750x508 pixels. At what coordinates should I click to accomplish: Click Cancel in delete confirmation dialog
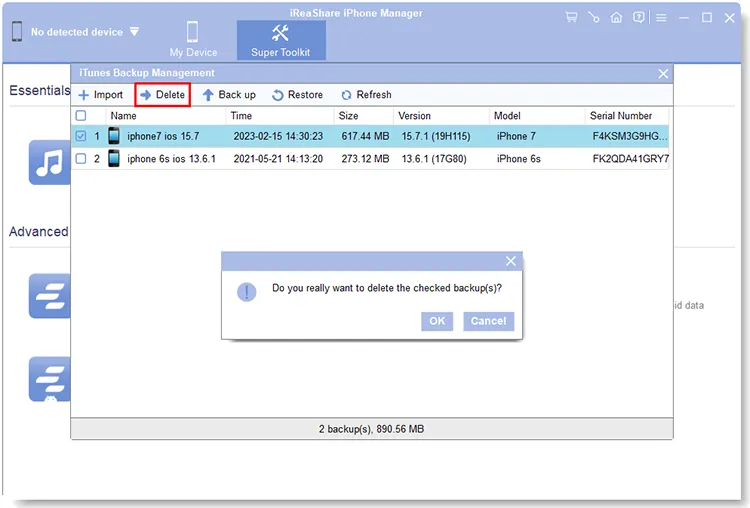coord(488,321)
